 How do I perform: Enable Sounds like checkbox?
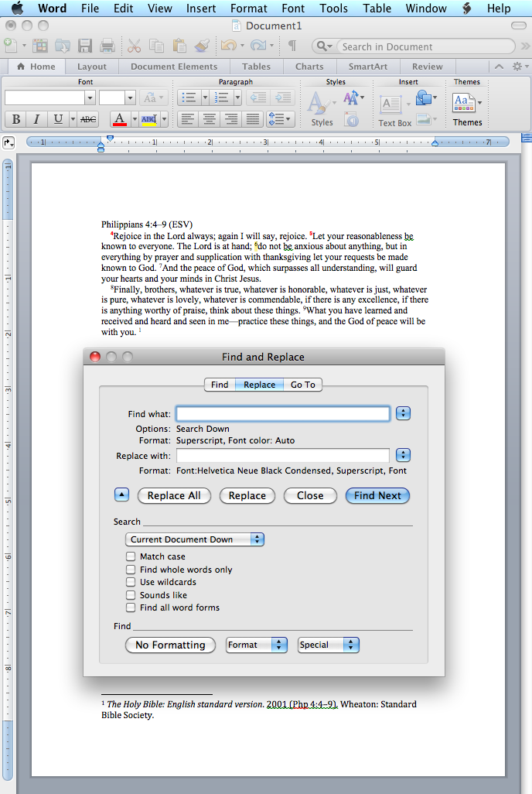click(131, 594)
